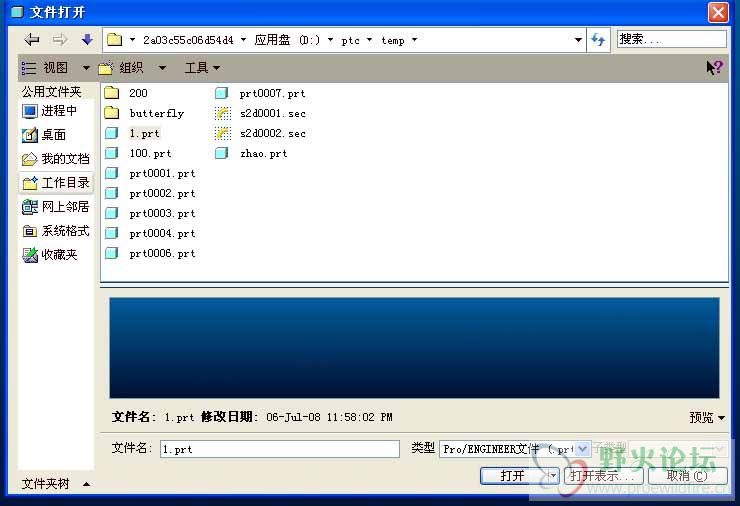Click ptc in the address path
This screenshot has width=740, height=506.
coord(350,40)
